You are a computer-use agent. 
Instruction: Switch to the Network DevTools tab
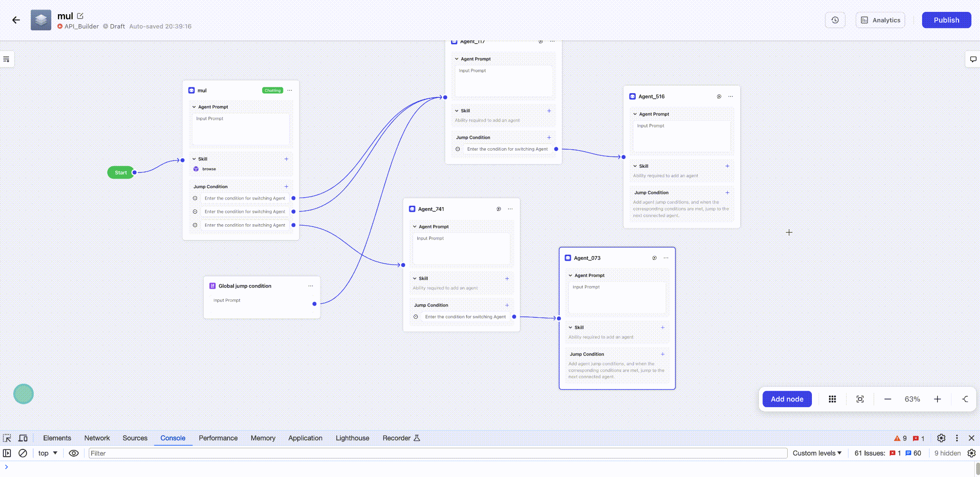coord(97,438)
